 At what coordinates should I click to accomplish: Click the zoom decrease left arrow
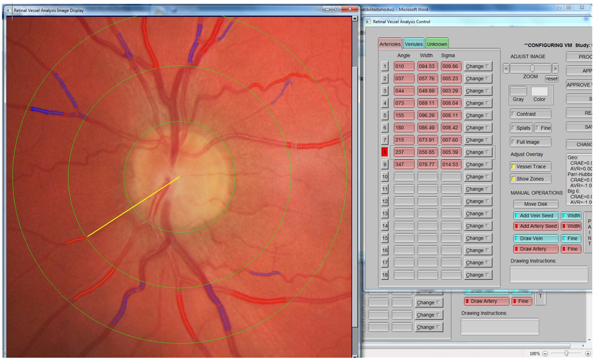pyautogui.click(x=506, y=69)
